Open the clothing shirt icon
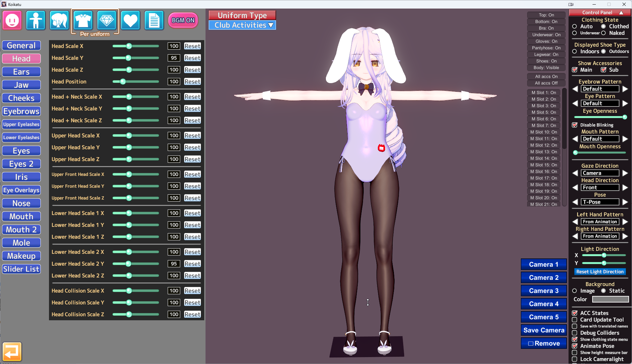The image size is (632, 364). pyautogui.click(x=83, y=20)
